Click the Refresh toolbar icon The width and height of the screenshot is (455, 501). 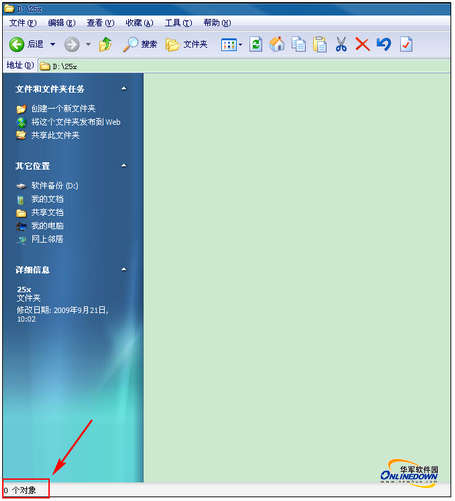(256, 44)
